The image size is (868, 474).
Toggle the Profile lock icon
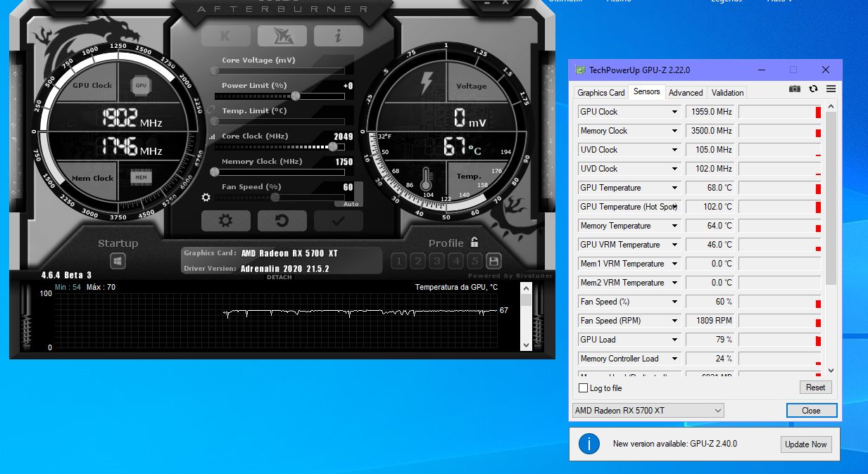click(474, 243)
